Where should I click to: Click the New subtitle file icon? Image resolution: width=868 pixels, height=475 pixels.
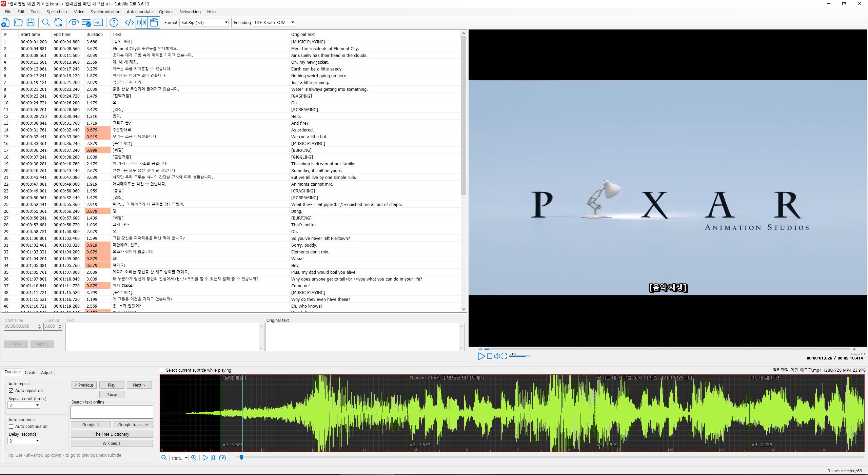(6, 23)
